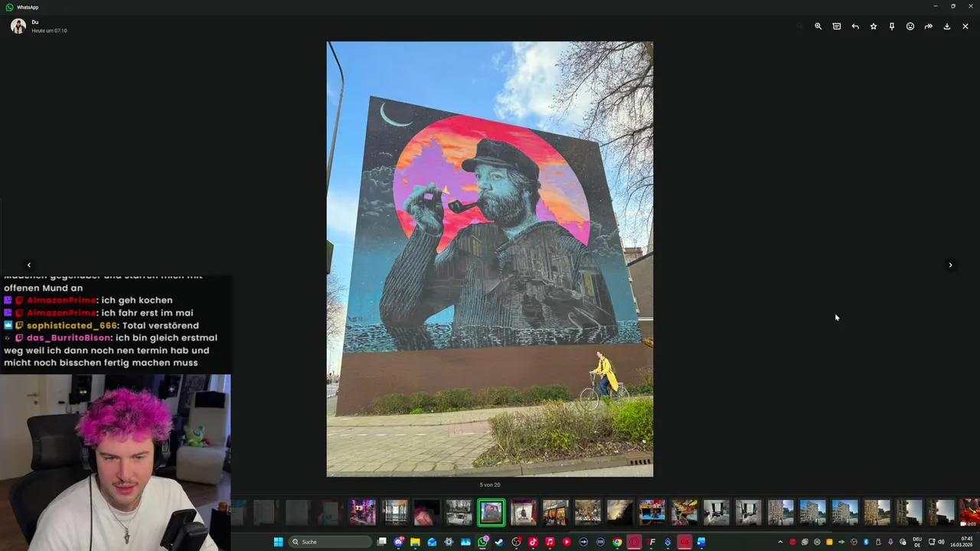Open the video thumbnail showing 0:03
Image resolution: width=980 pixels, height=551 pixels.
(970, 513)
